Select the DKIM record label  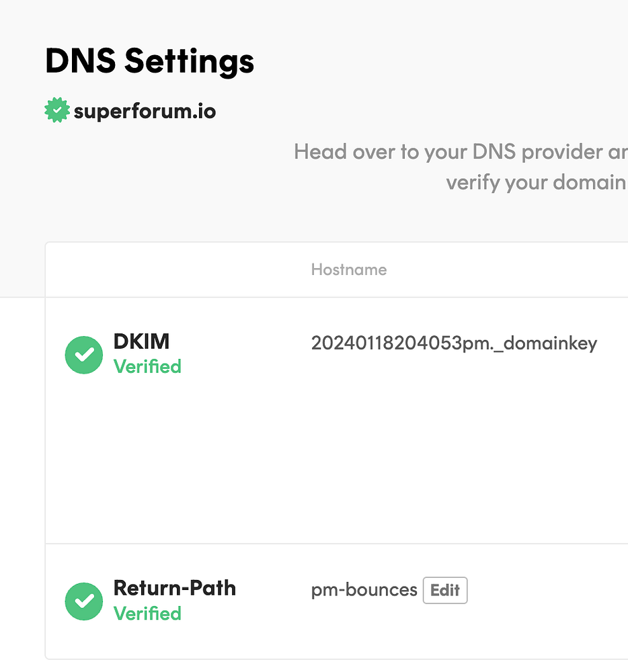point(141,341)
